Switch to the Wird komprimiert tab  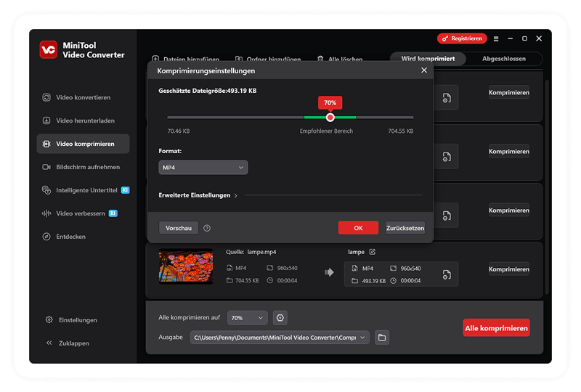point(428,59)
